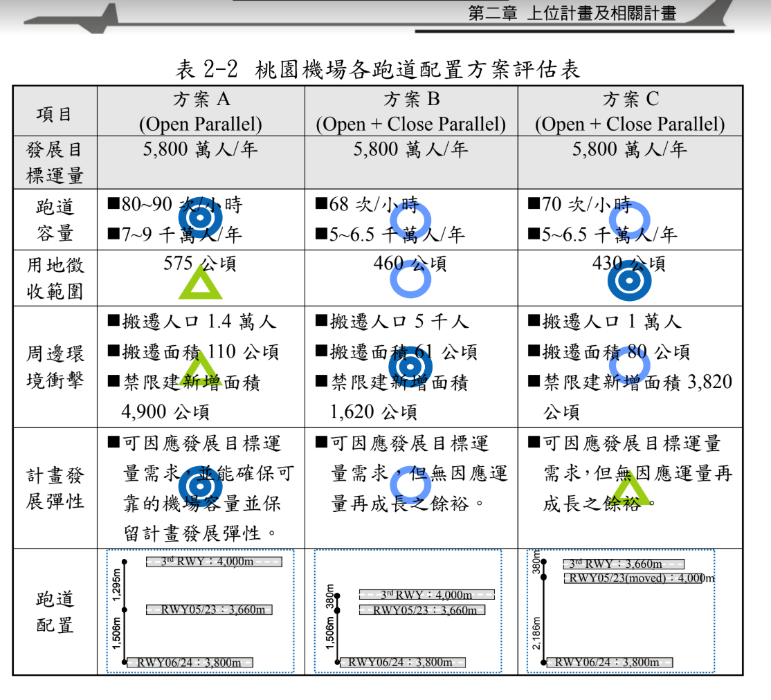
Task: Select the 方案 A runway layout diagram
Action: coord(200,611)
